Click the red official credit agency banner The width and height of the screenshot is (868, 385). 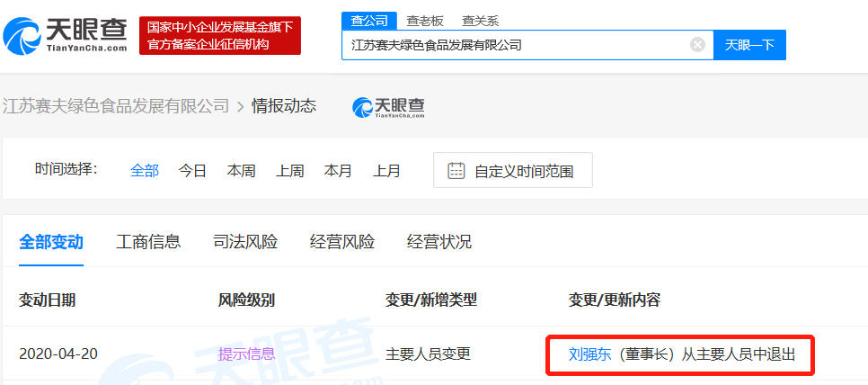(x=219, y=35)
